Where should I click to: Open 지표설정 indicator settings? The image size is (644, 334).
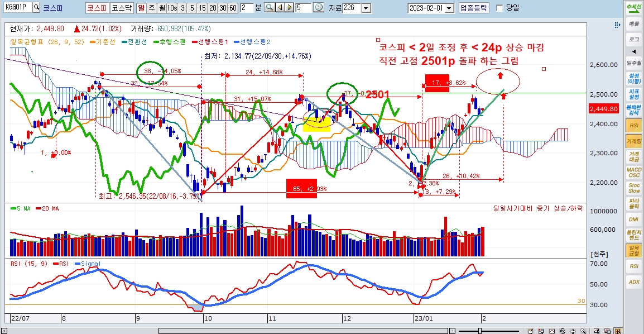[634, 94]
